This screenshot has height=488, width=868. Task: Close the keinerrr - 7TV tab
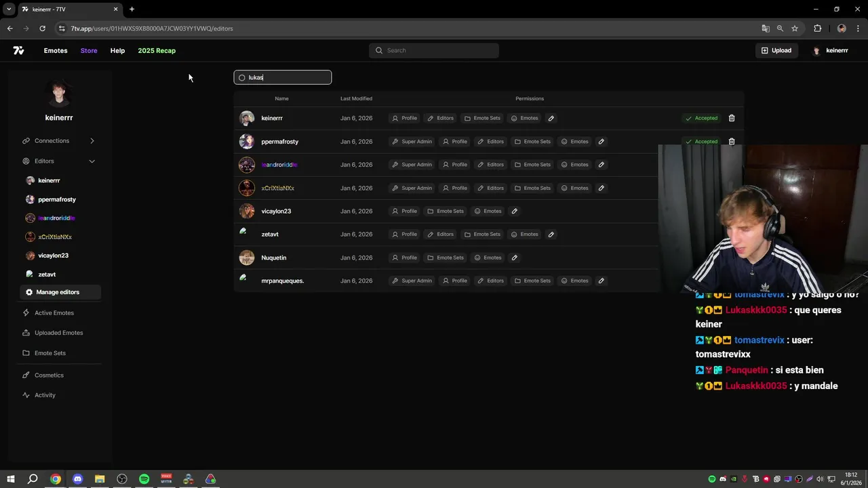[115, 9]
